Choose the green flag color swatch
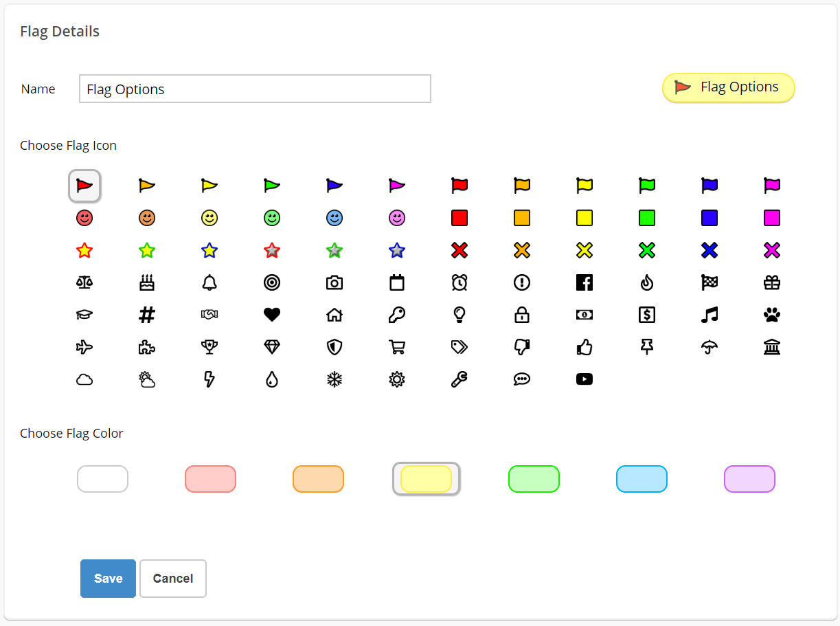 click(x=534, y=479)
